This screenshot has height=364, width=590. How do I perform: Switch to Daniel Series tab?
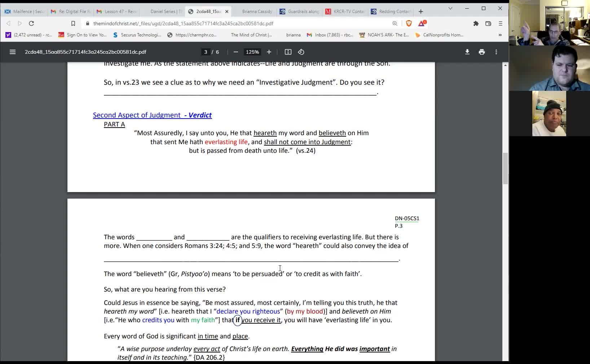(162, 12)
